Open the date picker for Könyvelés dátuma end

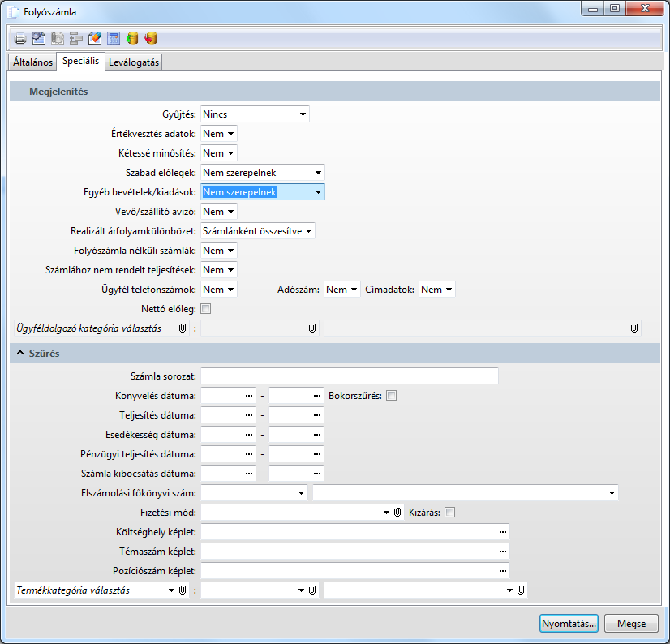point(317,396)
